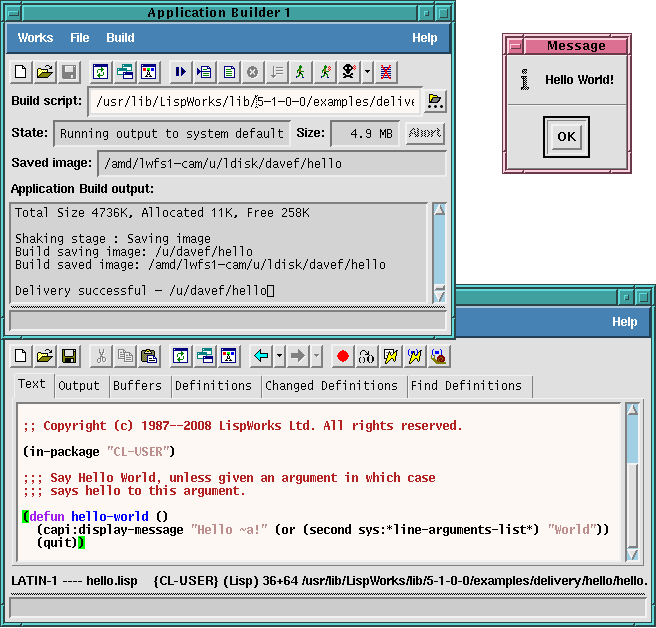Click down arrow of Build output scrollbar
Viewport: 656px width, 628px height.
click(x=439, y=296)
